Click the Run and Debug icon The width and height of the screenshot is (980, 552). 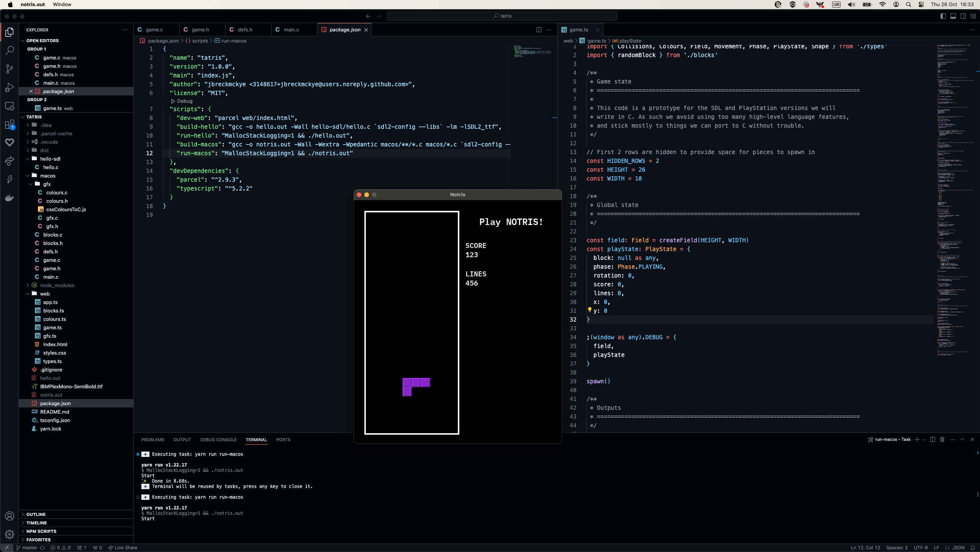[x=10, y=87]
